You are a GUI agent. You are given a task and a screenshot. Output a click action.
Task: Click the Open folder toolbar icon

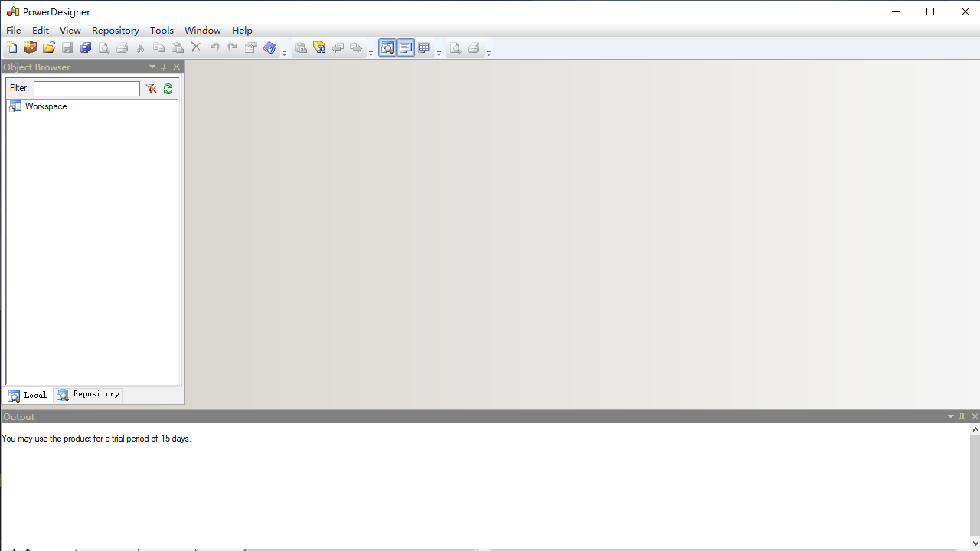tap(49, 48)
